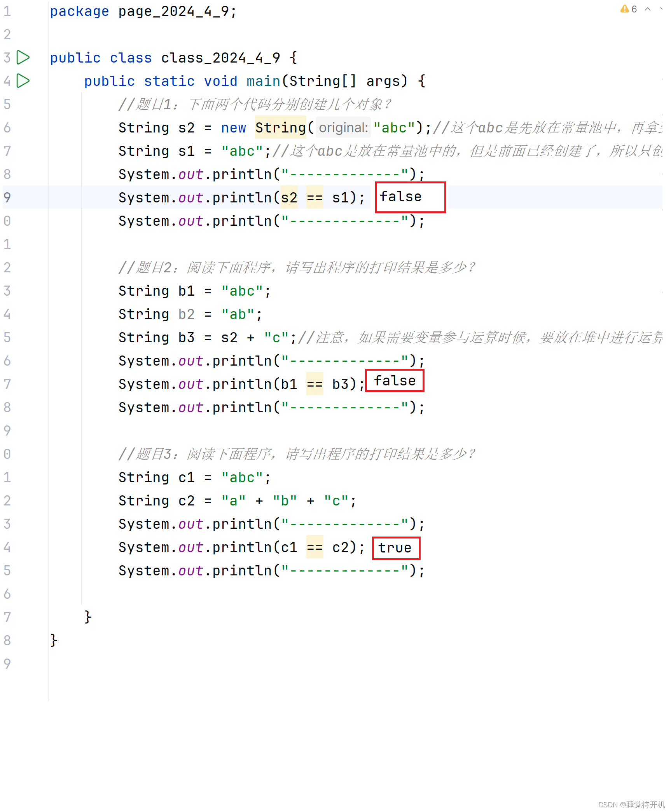Place cursor on class name class_2024_4_9

220,58
